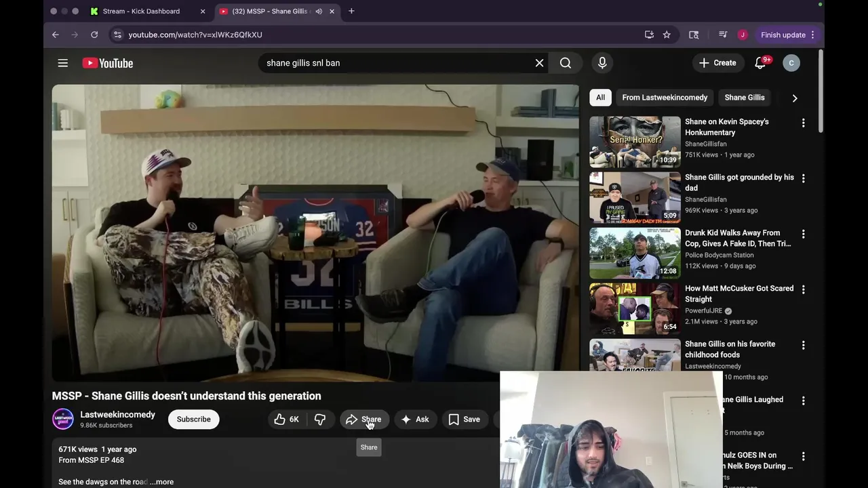Reload the page
Image resolution: width=868 pixels, height=488 pixels.
(x=94, y=35)
